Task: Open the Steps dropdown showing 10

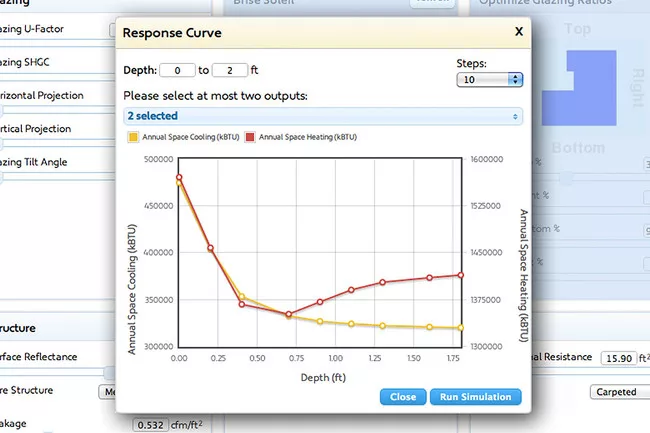Action: pyautogui.click(x=489, y=80)
